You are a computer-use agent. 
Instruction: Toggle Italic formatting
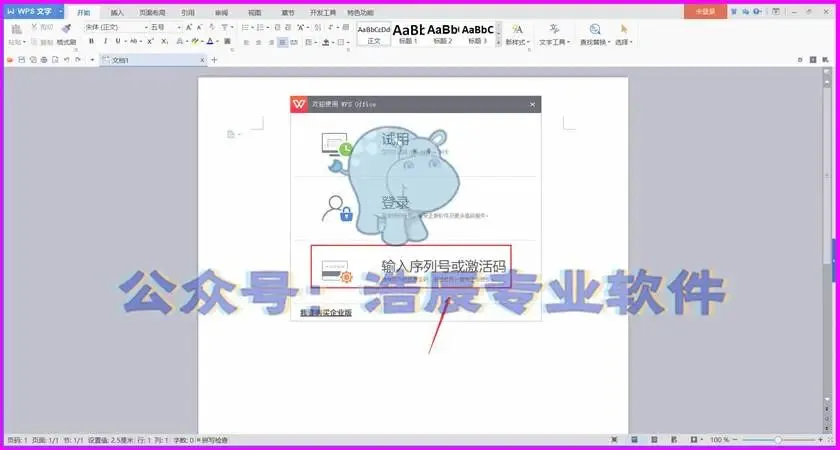point(105,41)
